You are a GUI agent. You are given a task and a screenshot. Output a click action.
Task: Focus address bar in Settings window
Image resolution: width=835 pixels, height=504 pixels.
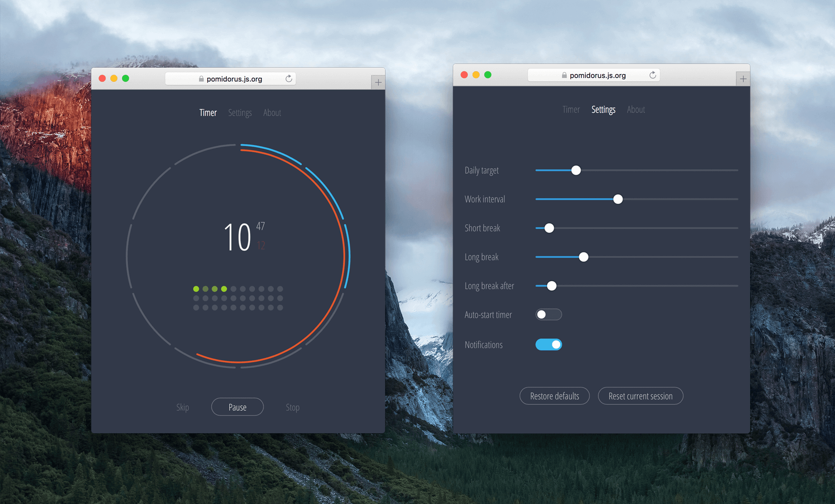coord(594,75)
